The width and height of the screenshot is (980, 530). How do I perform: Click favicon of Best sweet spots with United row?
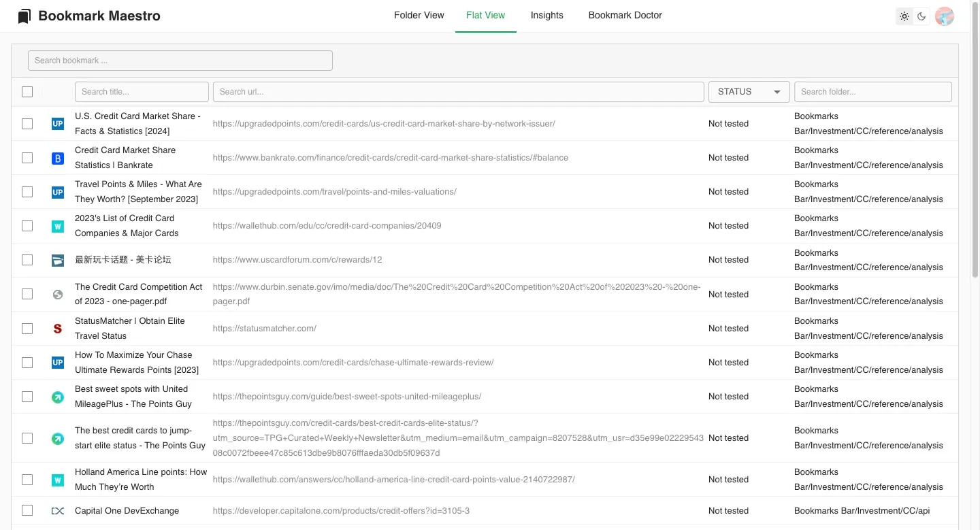tap(58, 397)
